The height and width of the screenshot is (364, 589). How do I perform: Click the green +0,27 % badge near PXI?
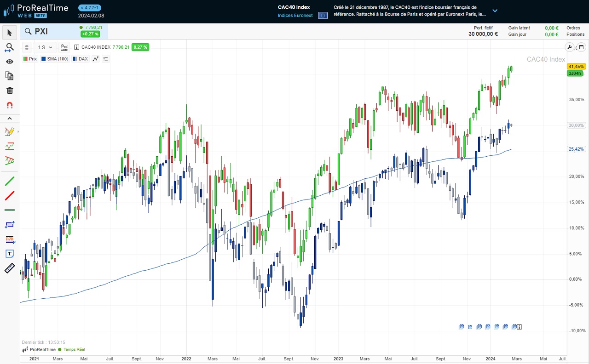tap(90, 34)
